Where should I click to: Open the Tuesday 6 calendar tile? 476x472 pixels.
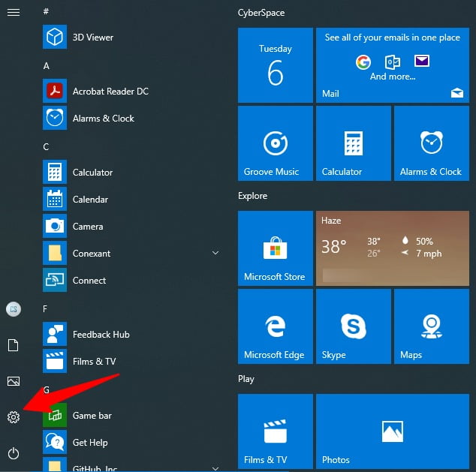pyautogui.click(x=276, y=65)
